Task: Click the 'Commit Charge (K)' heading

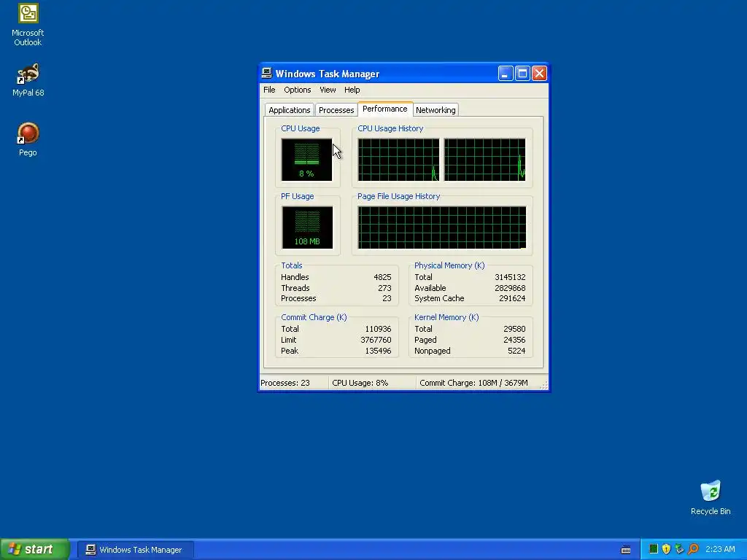Action: [x=314, y=317]
